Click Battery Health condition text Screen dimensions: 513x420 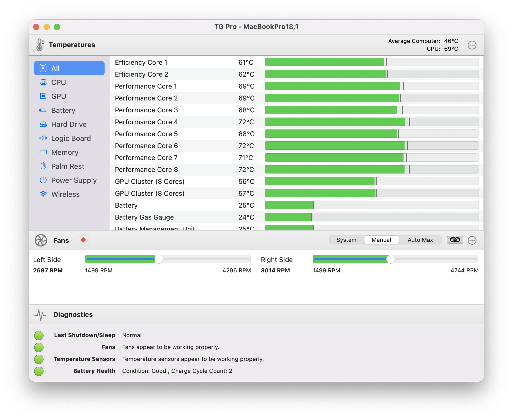(x=177, y=371)
